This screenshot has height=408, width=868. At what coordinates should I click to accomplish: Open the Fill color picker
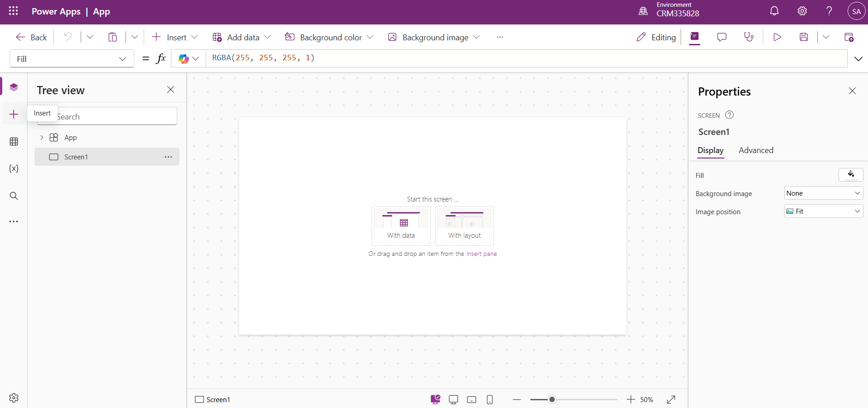pyautogui.click(x=850, y=175)
